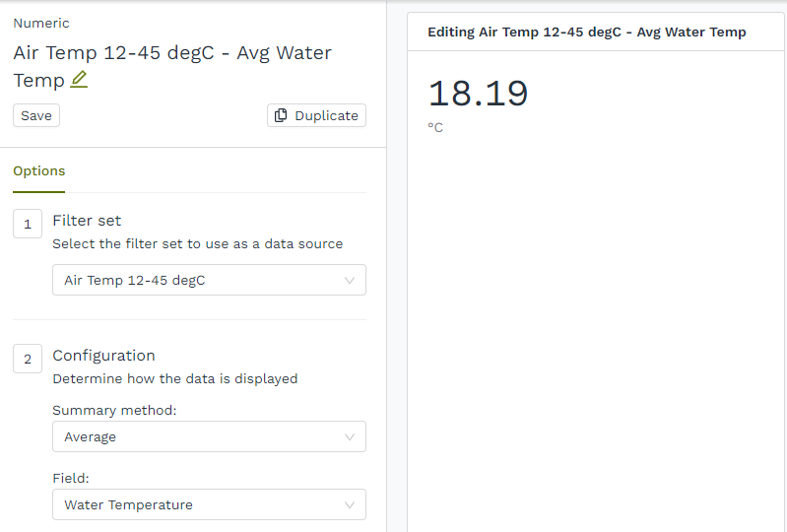Open the Filter set dropdown showing Air Temp 12-45 degC
This screenshot has height=532, width=787.
(x=209, y=280)
